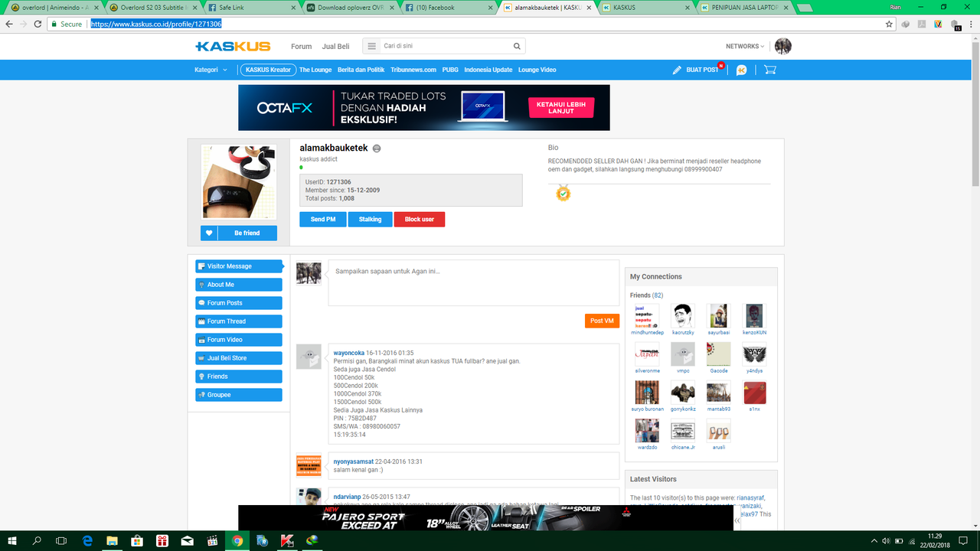This screenshot has height=551, width=980.
Task: Expand the Kategori dropdown
Action: 211,70
